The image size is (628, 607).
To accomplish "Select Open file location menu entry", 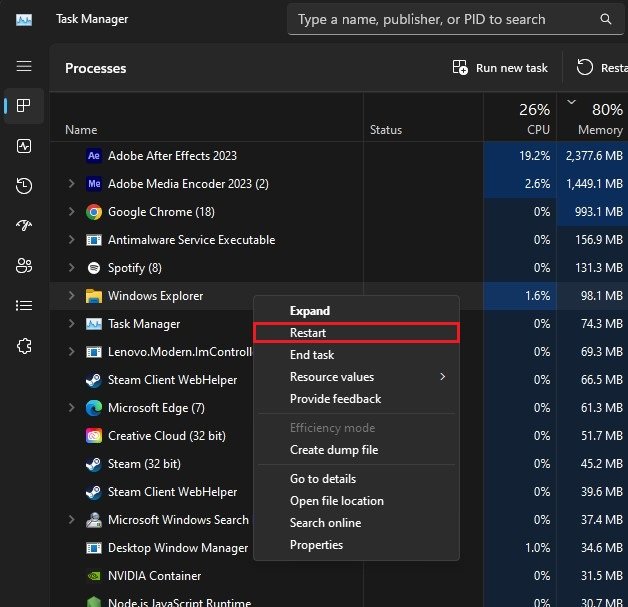I will (x=336, y=501).
